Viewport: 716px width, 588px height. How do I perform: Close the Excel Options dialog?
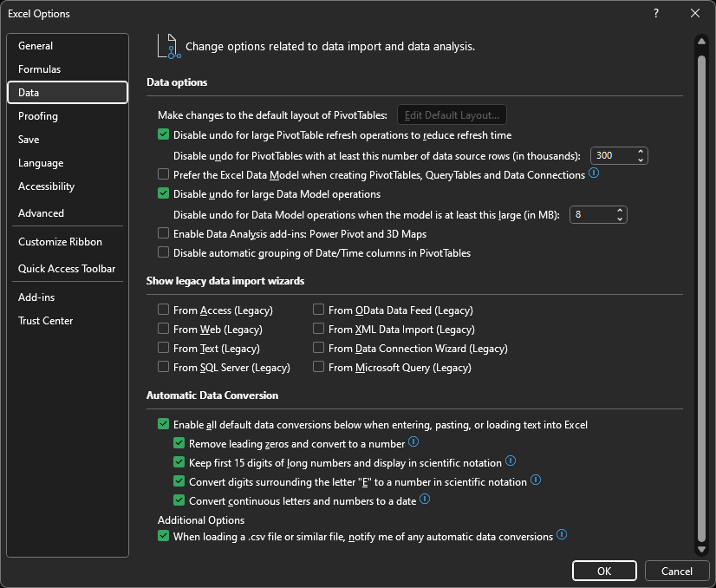click(x=695, y=13)
